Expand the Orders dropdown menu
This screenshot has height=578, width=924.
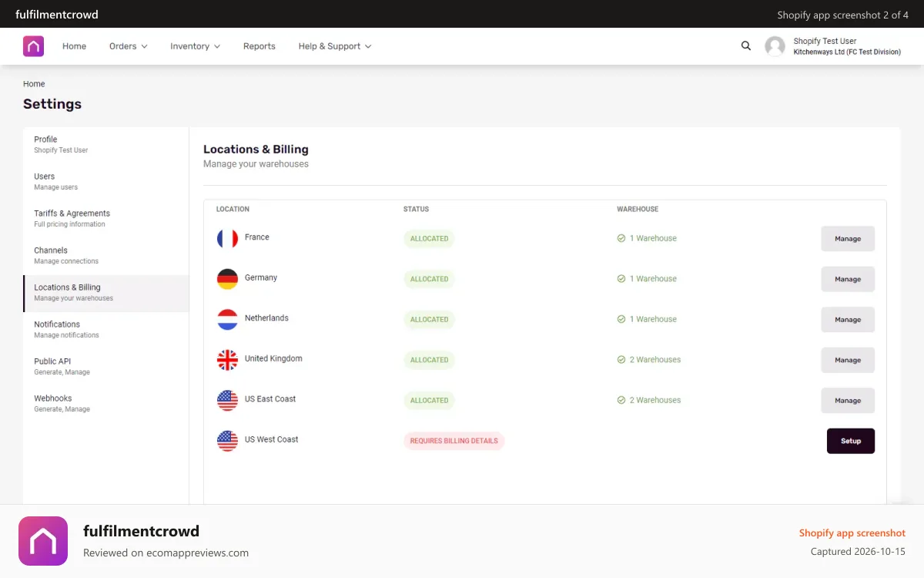coord(128,46)
